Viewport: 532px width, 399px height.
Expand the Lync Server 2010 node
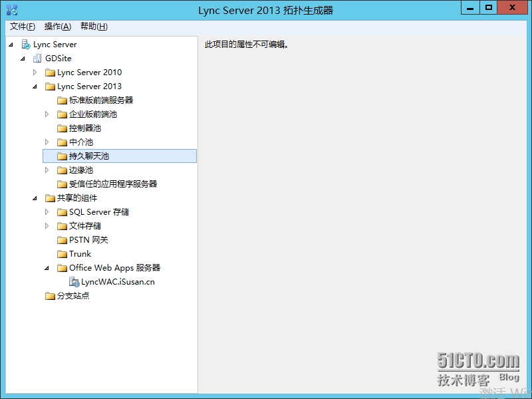(x=35, y=72)
